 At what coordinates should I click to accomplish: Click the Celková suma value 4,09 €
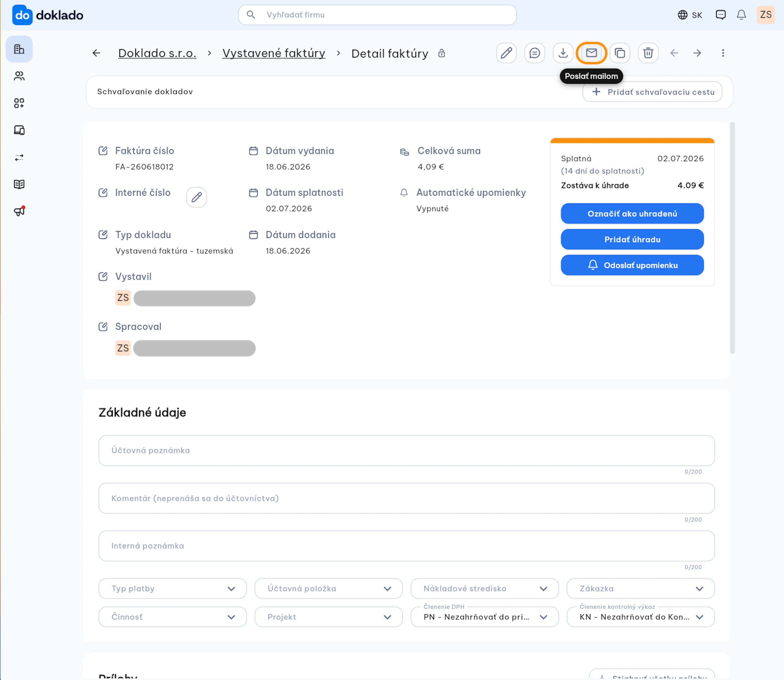[431, 167]
